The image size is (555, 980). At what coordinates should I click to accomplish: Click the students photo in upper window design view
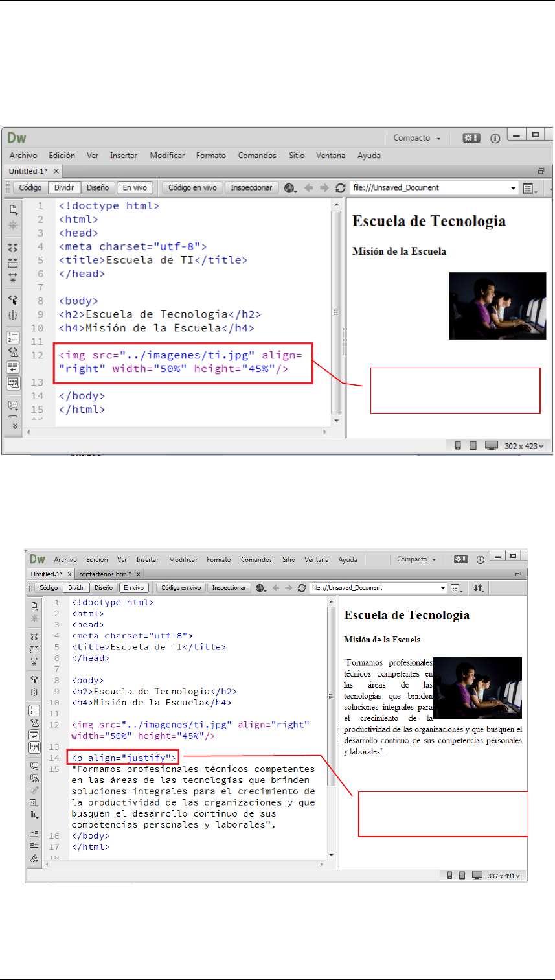tap(497, 305)
